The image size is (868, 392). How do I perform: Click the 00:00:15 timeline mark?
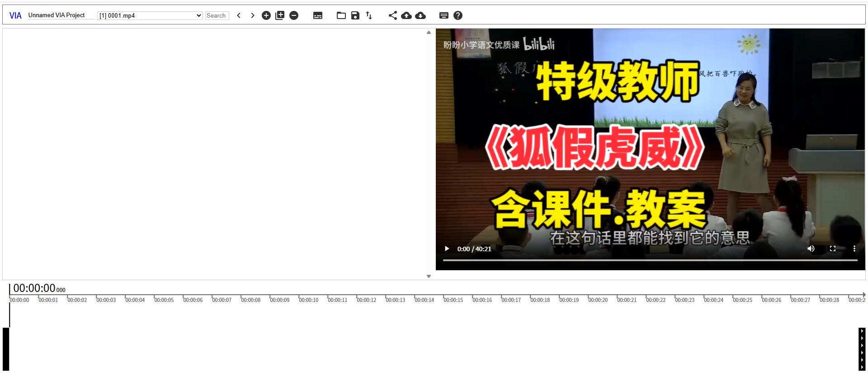[453, 300]
